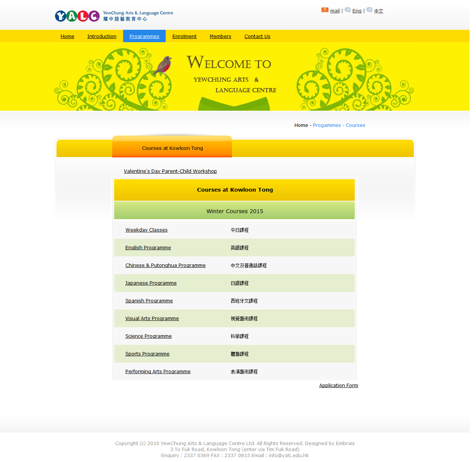Click the welcome banner bird image
This screenshot has height=462, width=476.
point(163,65)
